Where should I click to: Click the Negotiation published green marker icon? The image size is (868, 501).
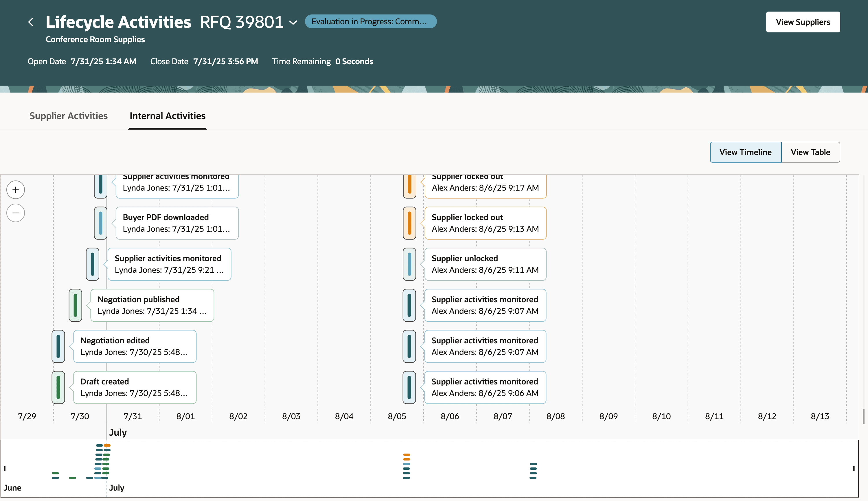[x=76, y=305]
